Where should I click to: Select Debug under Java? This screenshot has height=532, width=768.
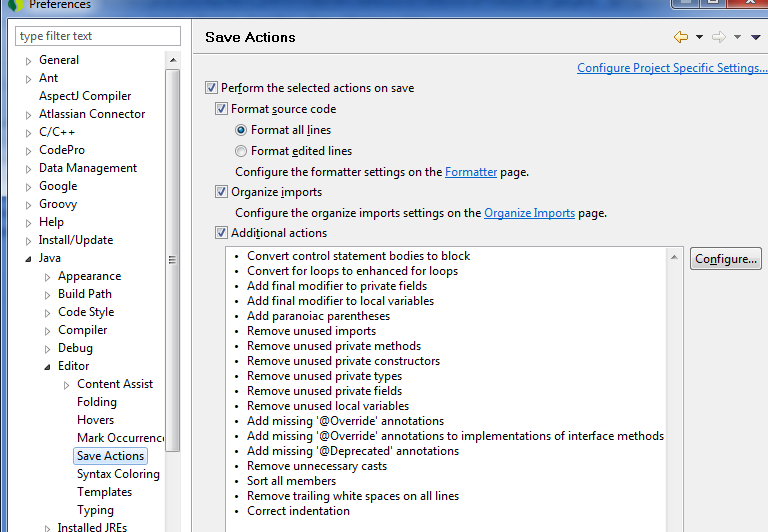(75, 348)
